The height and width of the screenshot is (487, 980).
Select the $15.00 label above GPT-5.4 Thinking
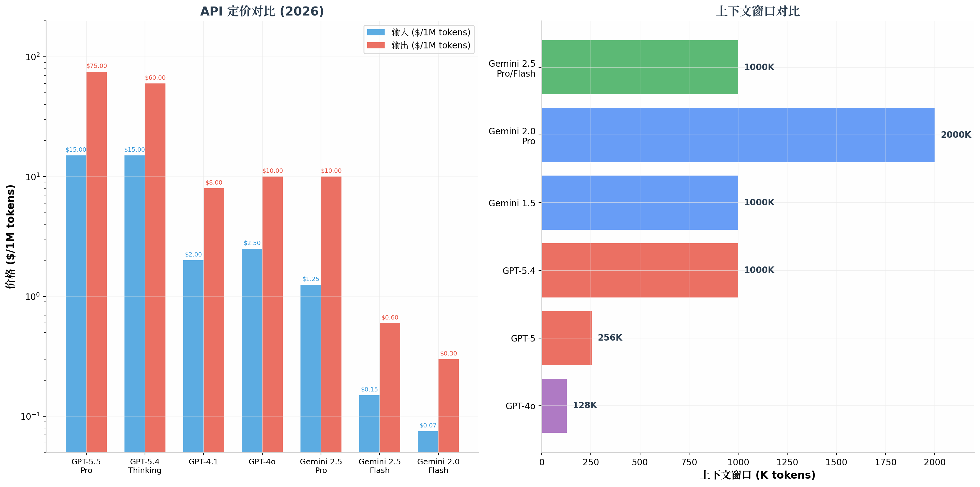134,150
